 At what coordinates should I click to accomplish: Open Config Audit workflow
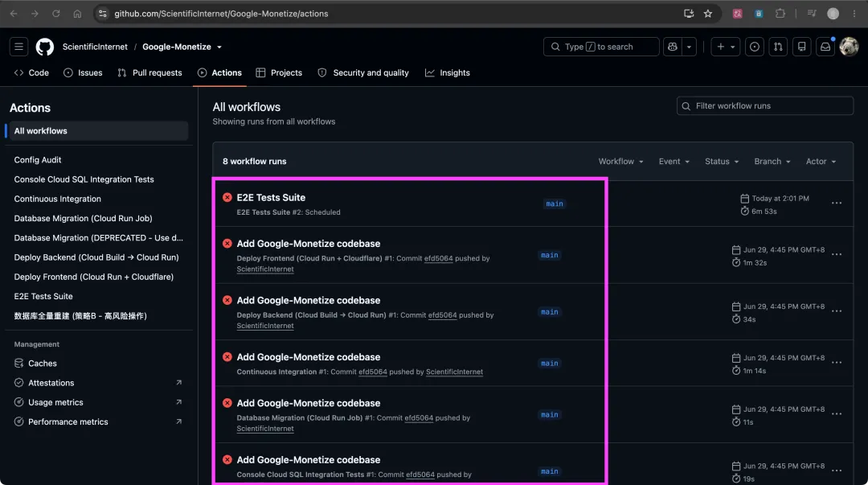38,159
